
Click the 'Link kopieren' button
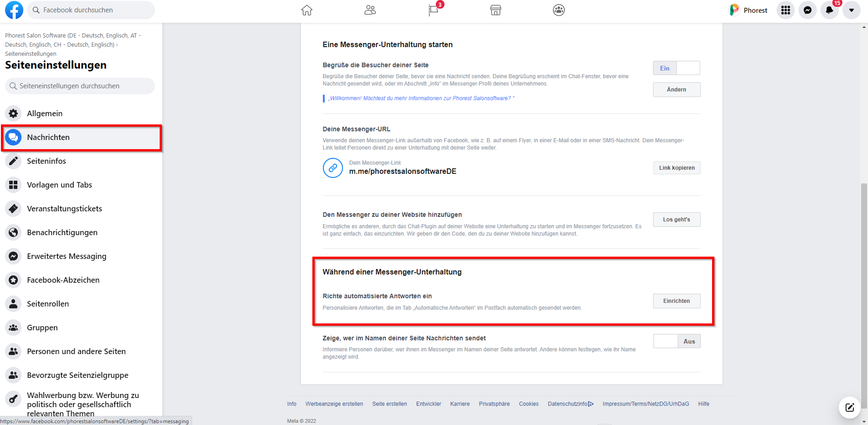(676, 168)
